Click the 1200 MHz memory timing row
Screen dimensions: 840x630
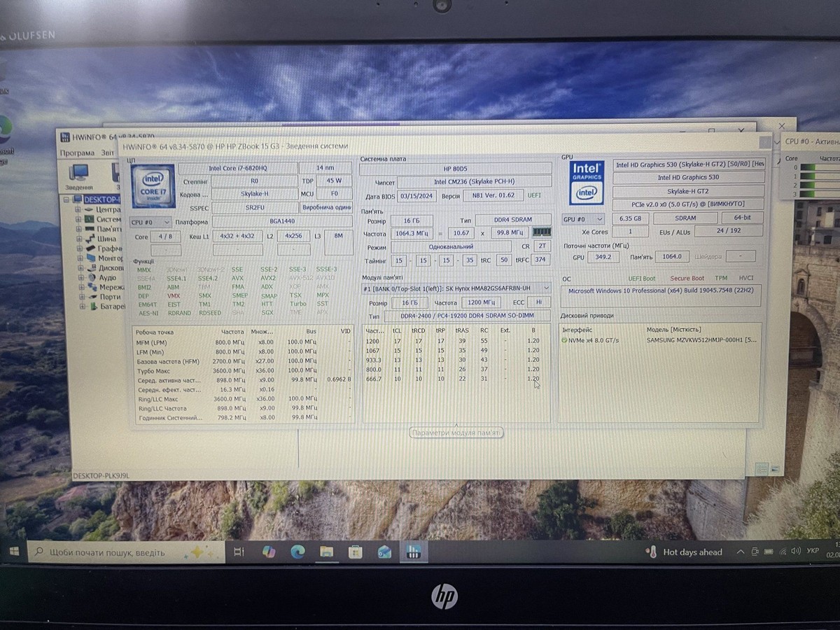456,341
